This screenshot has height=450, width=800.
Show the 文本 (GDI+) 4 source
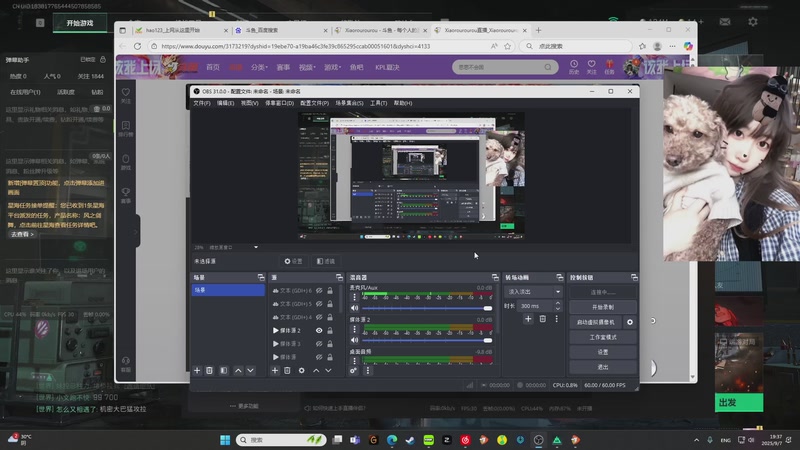319,317
